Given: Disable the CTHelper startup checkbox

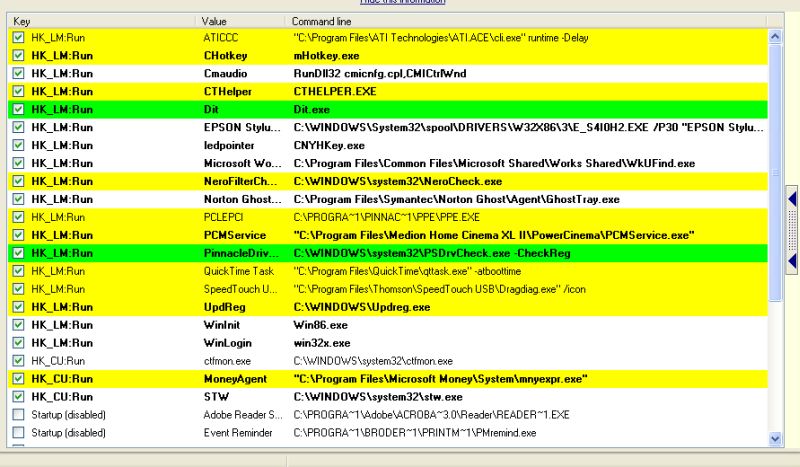Looking at the screenshot, I should (18, 91).
